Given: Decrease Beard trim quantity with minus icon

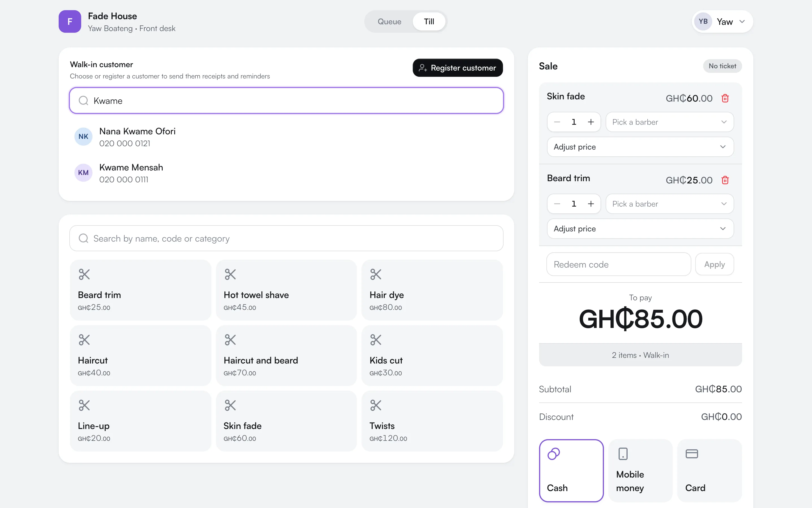Looking at the screenshot, I should [x=557, y=204].
